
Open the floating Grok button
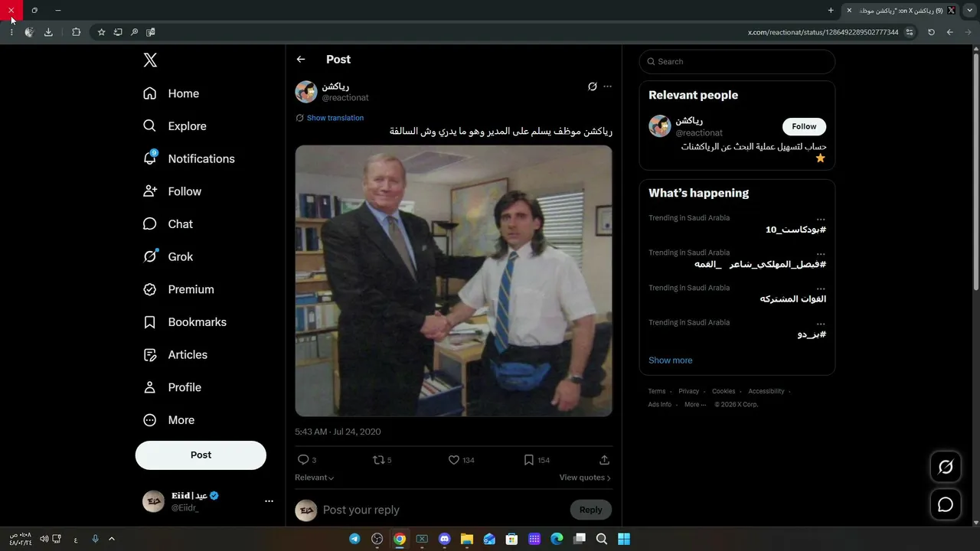pos(946,467)
